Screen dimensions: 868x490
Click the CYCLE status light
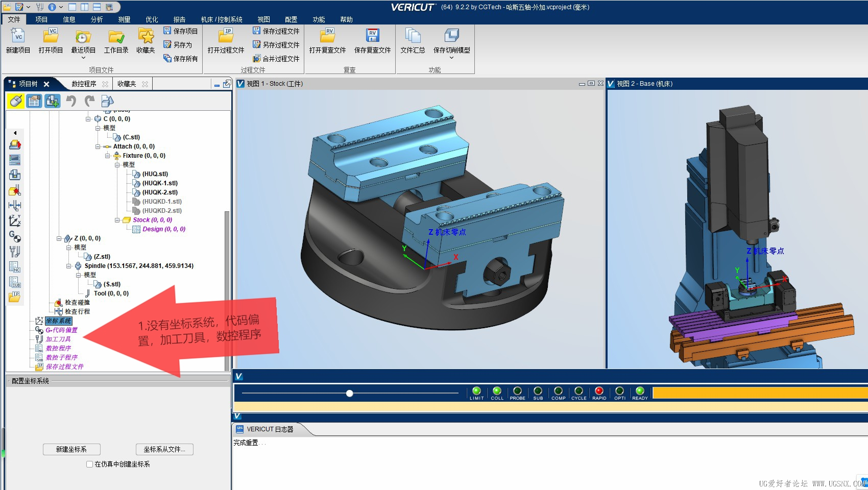pos(578,391)
